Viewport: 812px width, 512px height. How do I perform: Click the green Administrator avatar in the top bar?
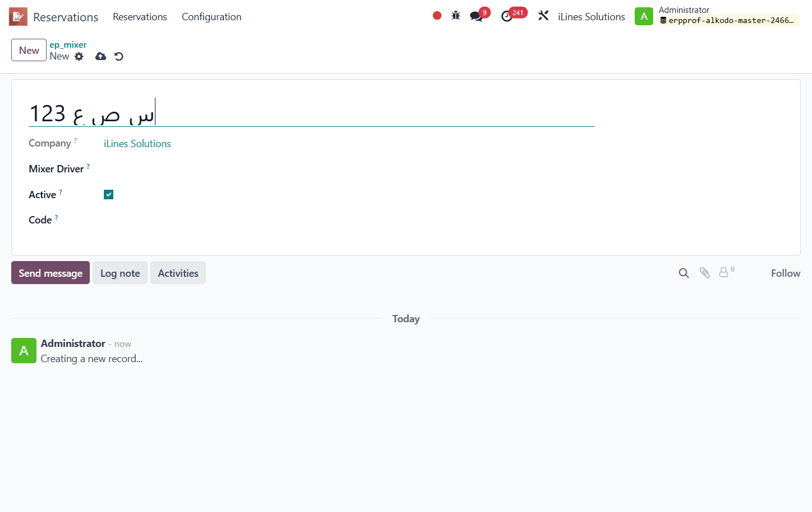[644, 16]
